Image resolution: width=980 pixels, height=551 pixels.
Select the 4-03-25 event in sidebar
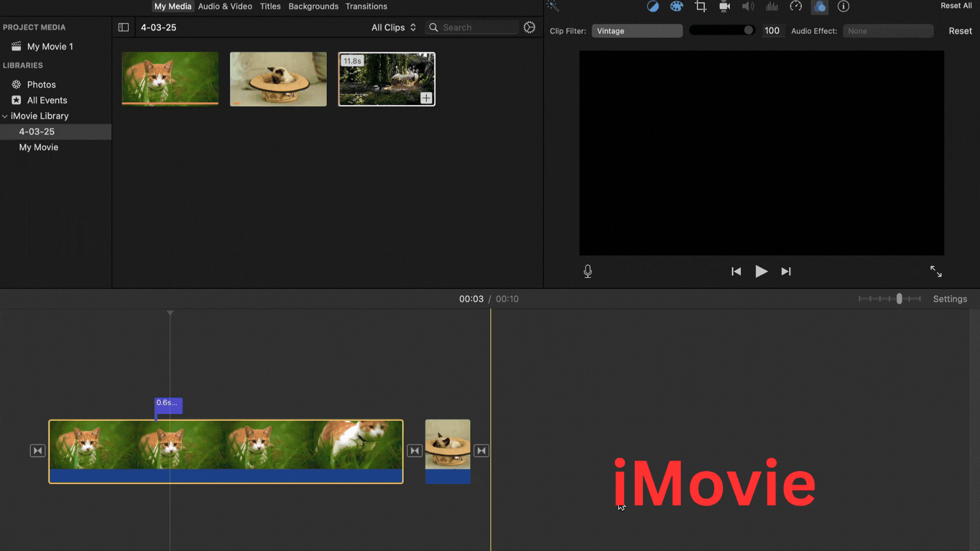click(x=56, y=131)
